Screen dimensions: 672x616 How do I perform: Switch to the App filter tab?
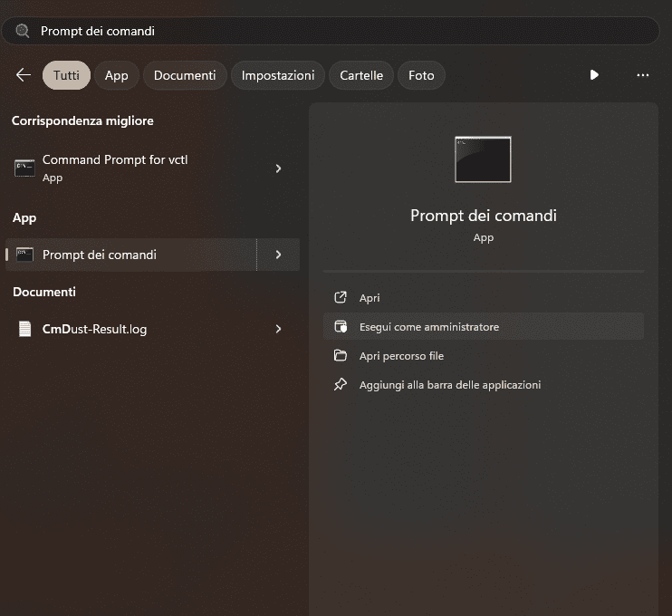[117, 75]
